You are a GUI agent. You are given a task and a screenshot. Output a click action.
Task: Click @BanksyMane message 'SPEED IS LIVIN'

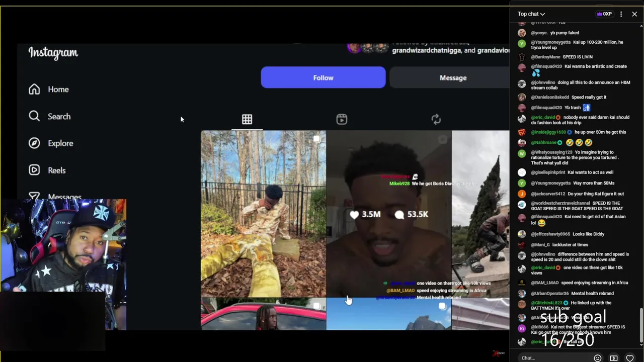561,57
